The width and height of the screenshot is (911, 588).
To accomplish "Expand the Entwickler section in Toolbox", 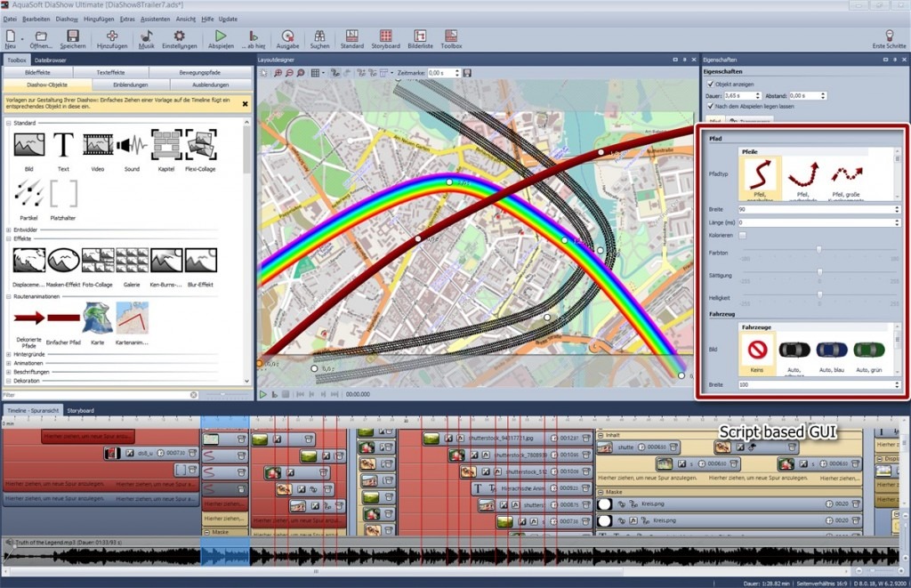I will [x=9, y=230].
